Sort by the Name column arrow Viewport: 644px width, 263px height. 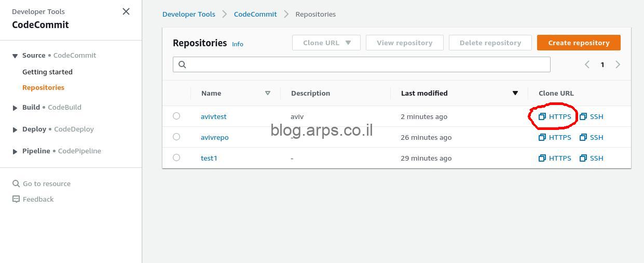(x=268, y=93)
